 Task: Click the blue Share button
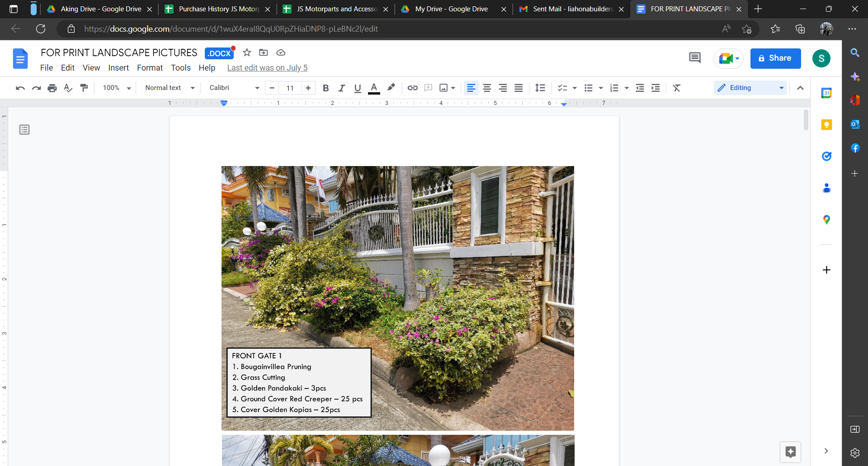[775, 58]
